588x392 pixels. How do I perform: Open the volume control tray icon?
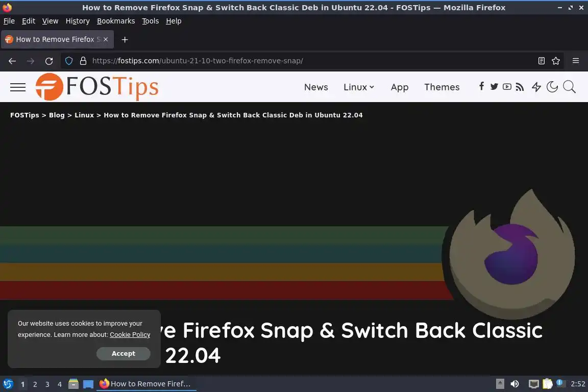[x=514, y=384]
